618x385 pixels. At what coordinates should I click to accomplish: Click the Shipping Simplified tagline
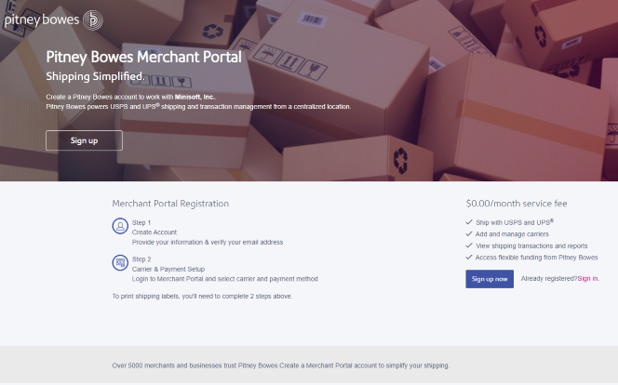95,76
